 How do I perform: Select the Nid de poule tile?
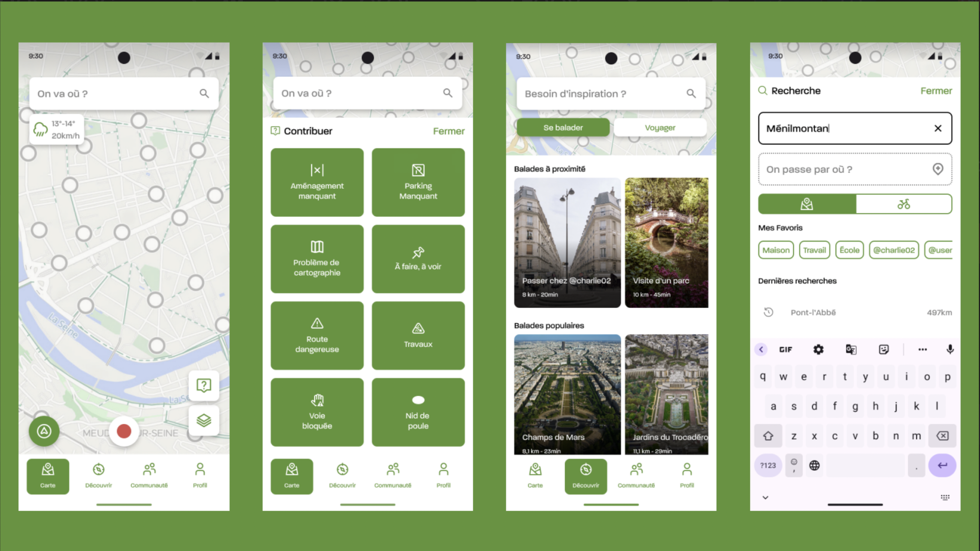pos(418,412)
